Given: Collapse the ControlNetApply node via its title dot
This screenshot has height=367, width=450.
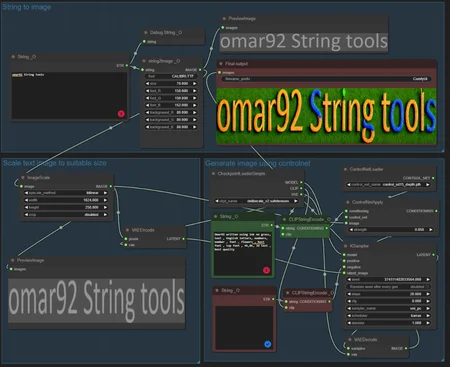Looking at the screenshot, I should tap(348, 202).
